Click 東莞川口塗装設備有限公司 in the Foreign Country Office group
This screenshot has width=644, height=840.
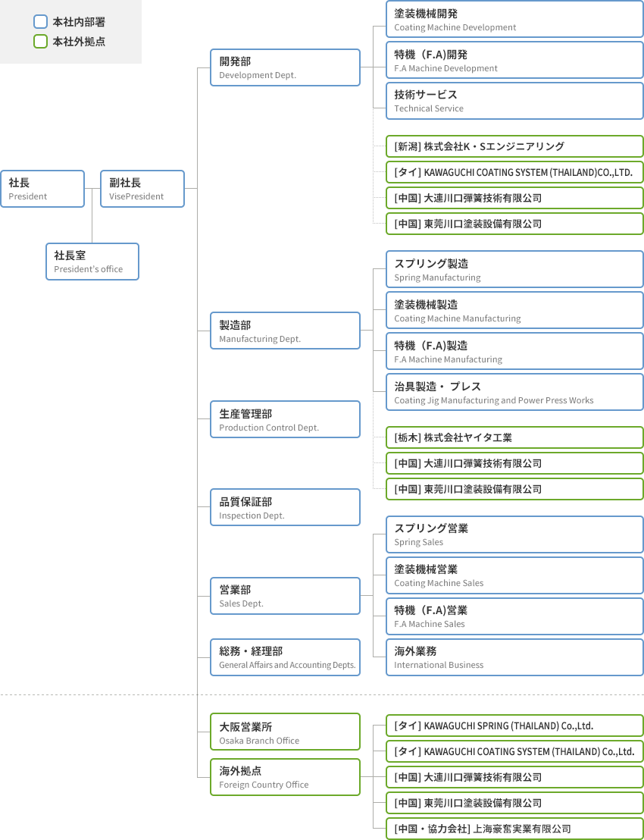514,803
